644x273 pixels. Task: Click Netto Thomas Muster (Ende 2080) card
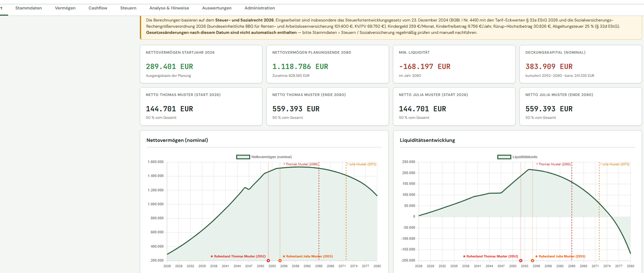327,106
